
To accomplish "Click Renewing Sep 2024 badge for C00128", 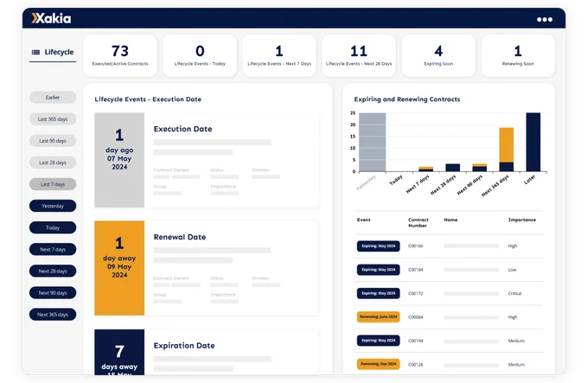I will point(378,364).
